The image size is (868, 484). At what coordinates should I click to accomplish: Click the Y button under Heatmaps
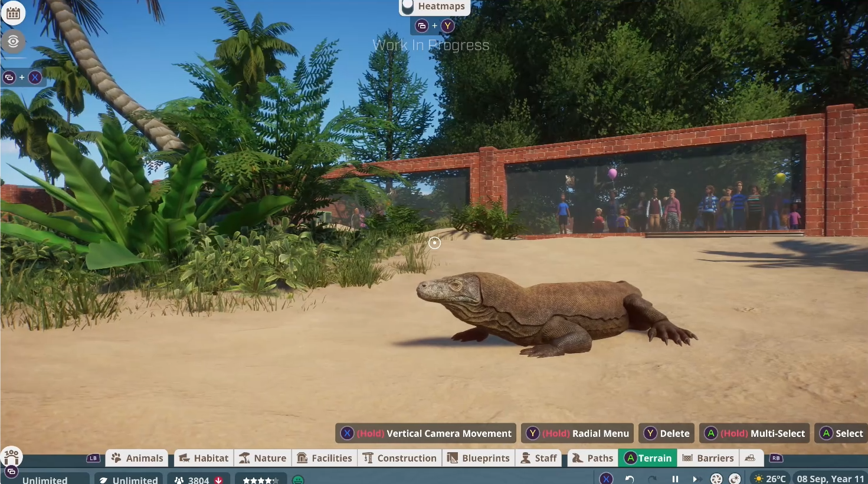[x=448, y=26]
